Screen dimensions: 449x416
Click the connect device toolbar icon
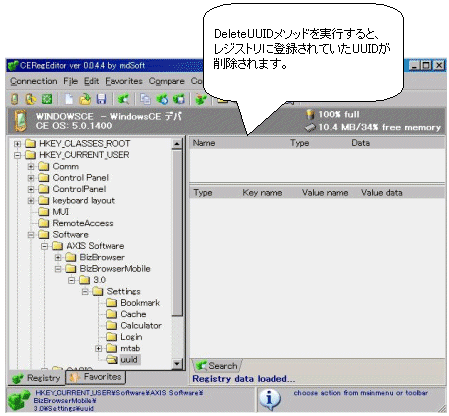15,99
